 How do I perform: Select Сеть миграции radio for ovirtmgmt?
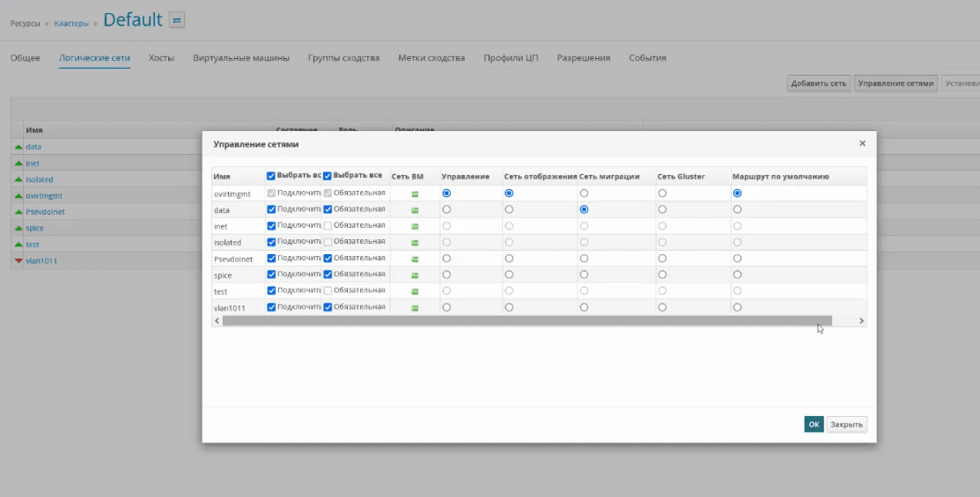click(x=584, y=194)
